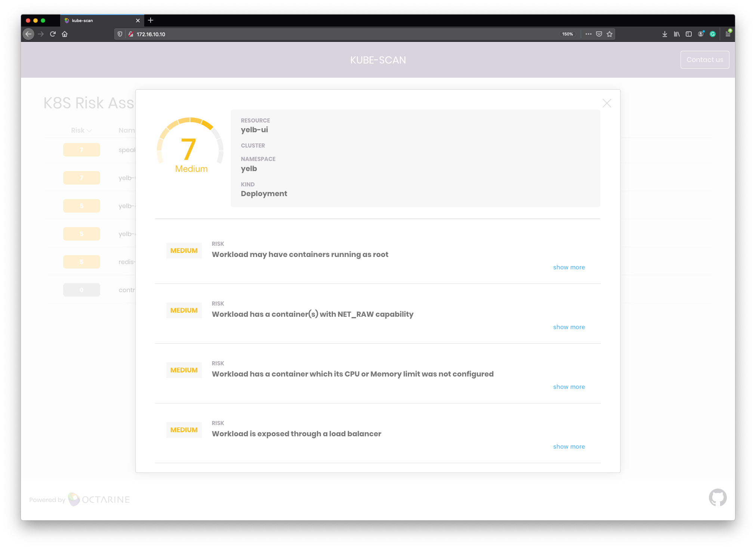Open the Firefox library panel
Viewport: 756px width, 548px height.
click(x=676, y=34)
